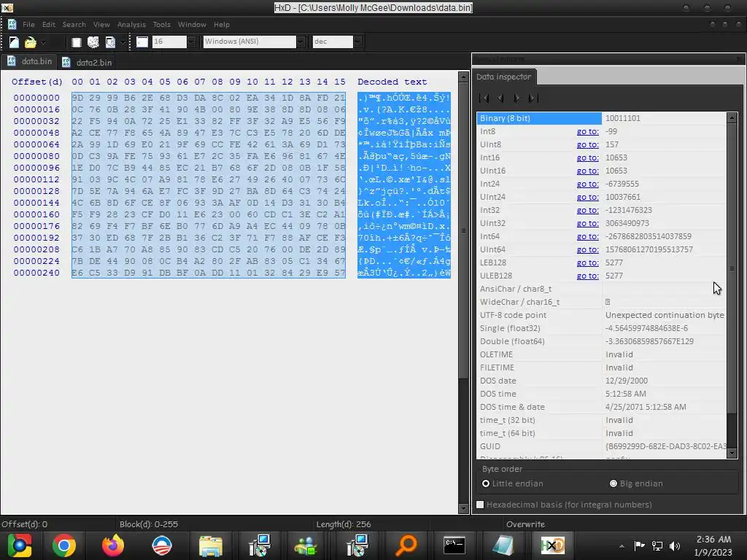Open a file with the yellow folder icon

click(x=30, y=42)
